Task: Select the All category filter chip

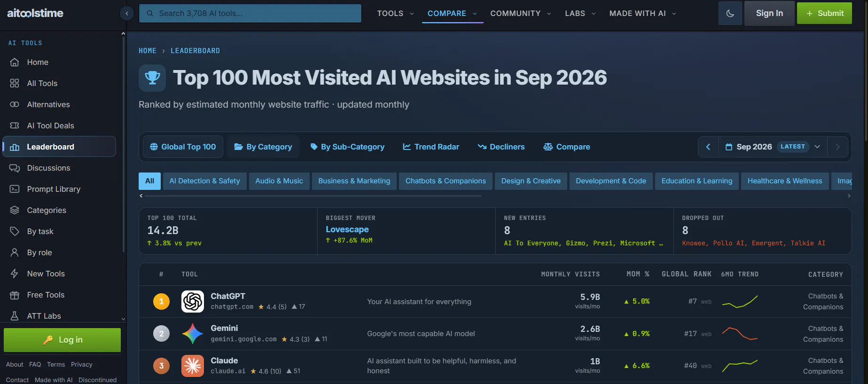Action: click(x=149, y=181)
